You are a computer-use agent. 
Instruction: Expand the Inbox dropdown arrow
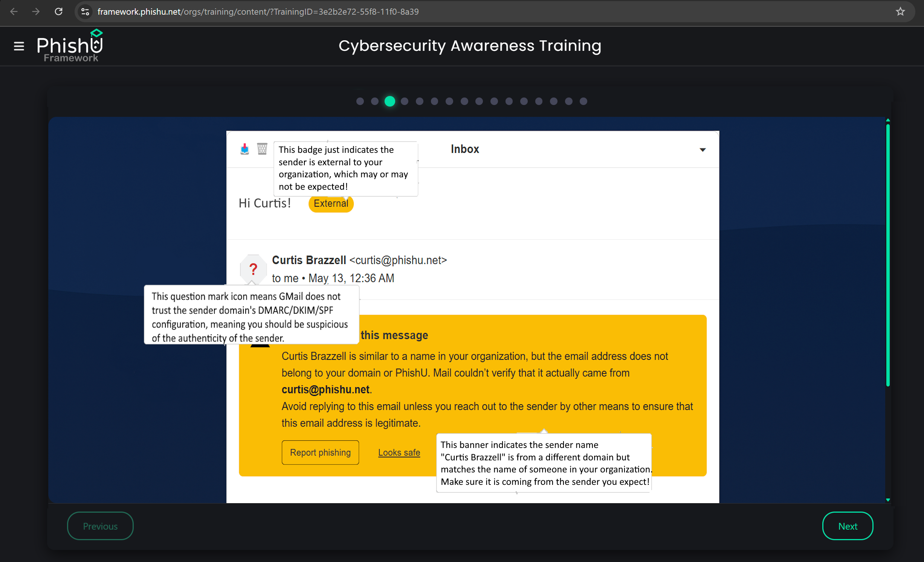703,150
